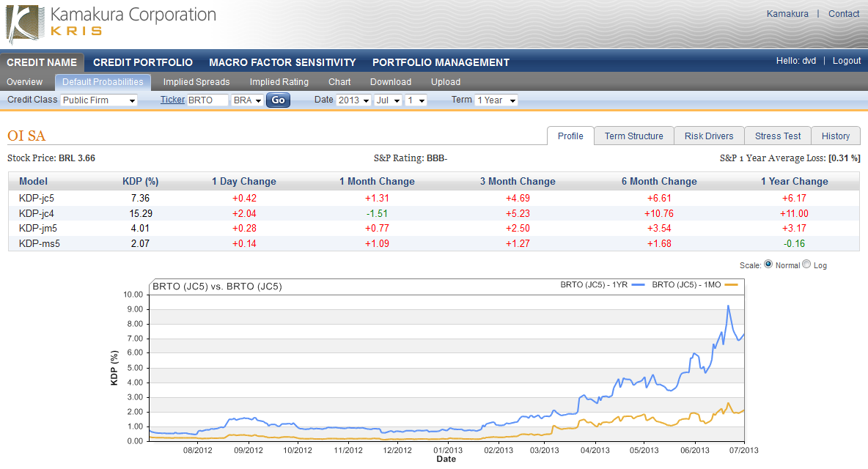Click the 15.29 KDP value
Image resolution: width=868 pixels, height=469 pixels.
click(x=141, y=213)
